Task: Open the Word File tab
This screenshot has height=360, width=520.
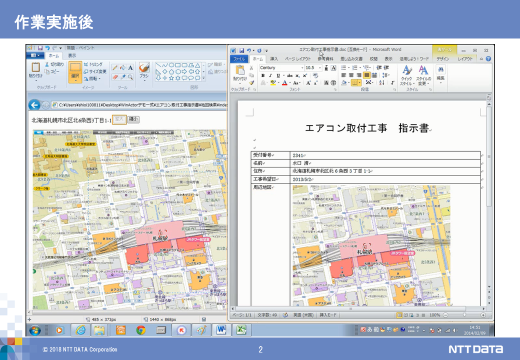Action: coord(239,59)
